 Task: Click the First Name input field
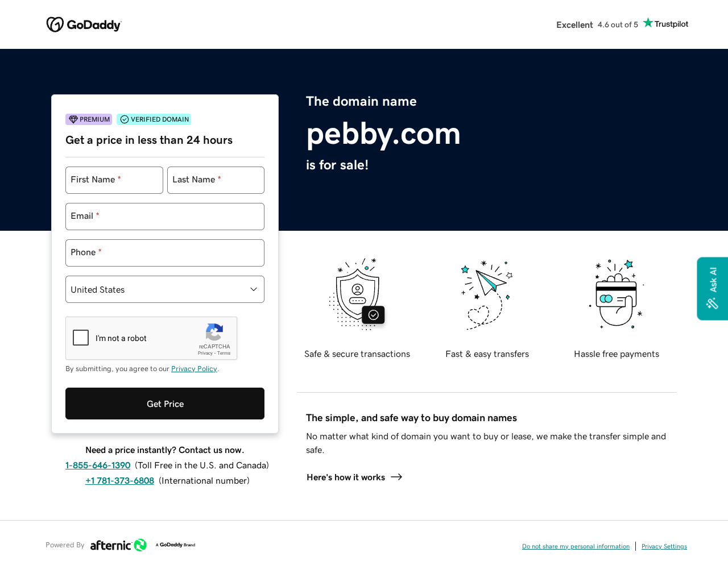pyautogui.click(x=114, y=180)
